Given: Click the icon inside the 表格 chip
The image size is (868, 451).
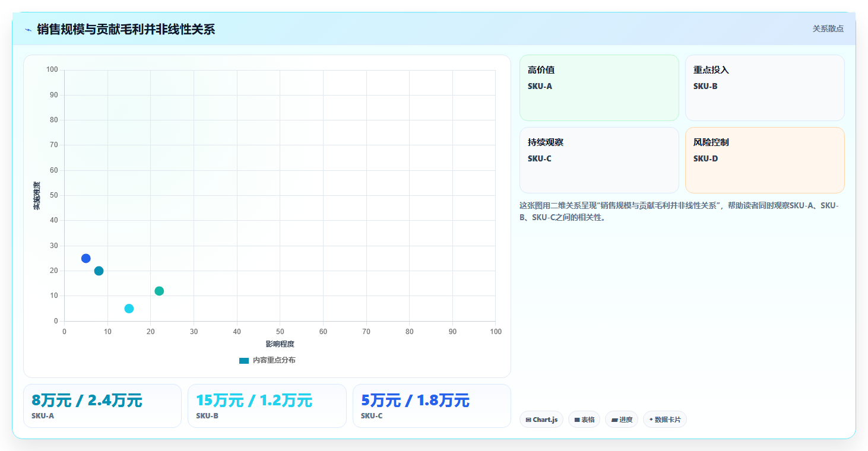Looking at the screenshot, I should pos(577,420).
